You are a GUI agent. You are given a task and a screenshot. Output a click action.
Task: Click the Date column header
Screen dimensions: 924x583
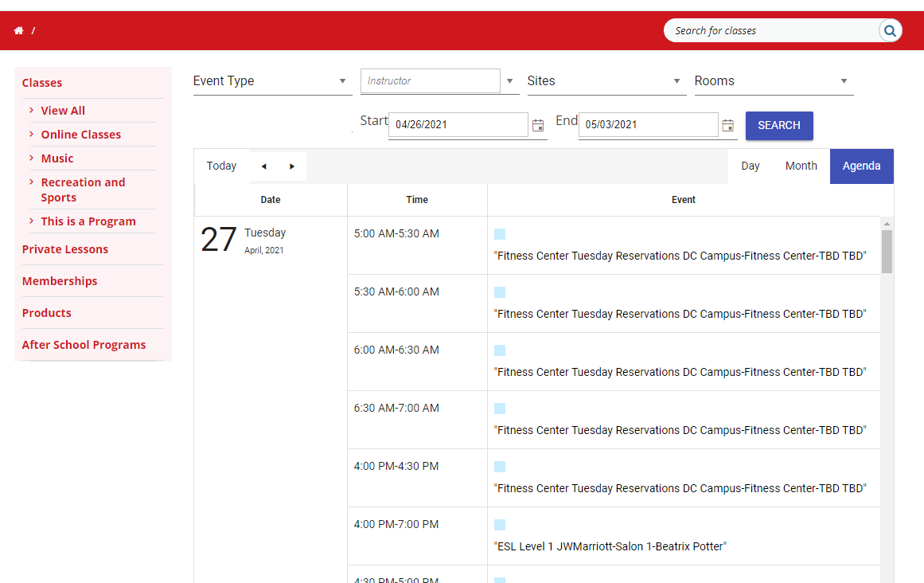point(271,200)
